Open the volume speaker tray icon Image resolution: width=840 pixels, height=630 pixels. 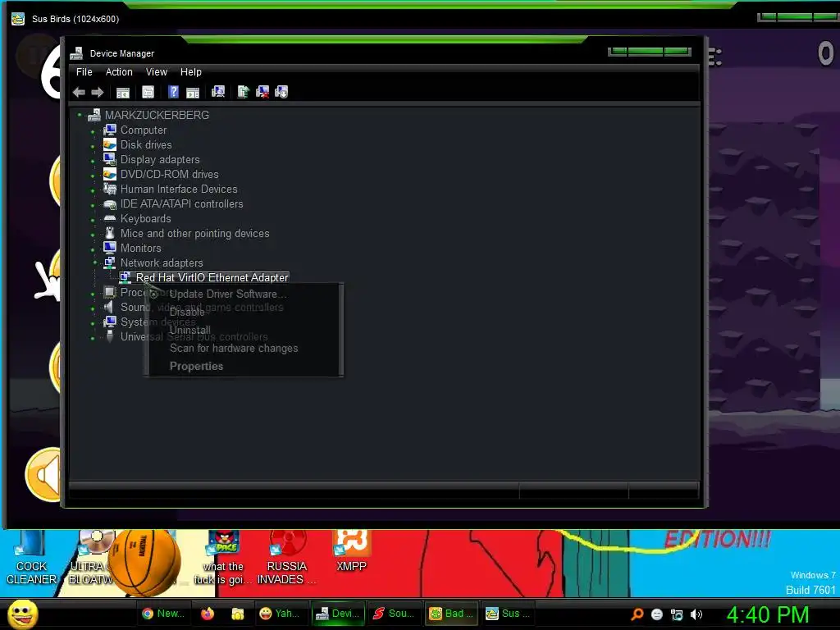(696, 614)
